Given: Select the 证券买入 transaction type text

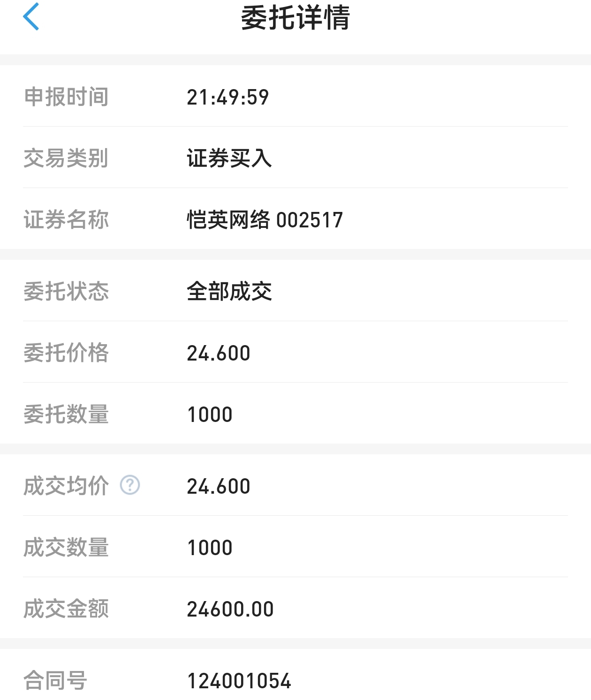Looking at the screenshot, I should point(229,158).
